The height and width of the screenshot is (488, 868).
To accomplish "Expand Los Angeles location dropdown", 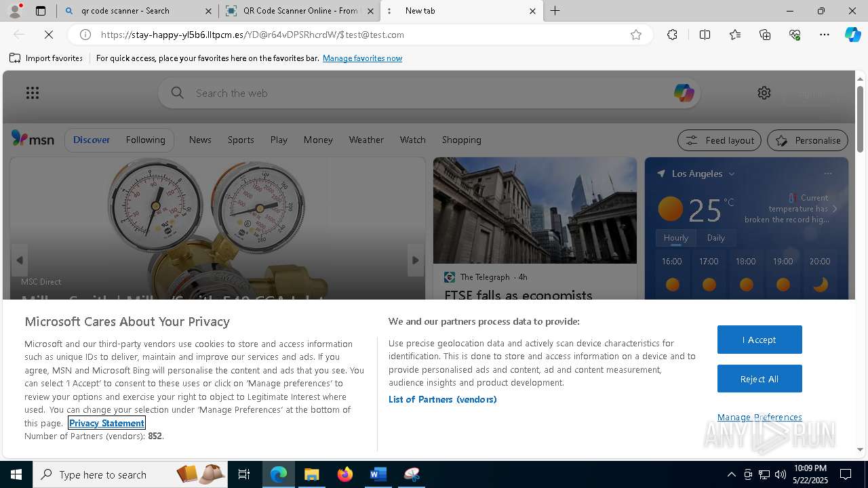I will [732, 174].
